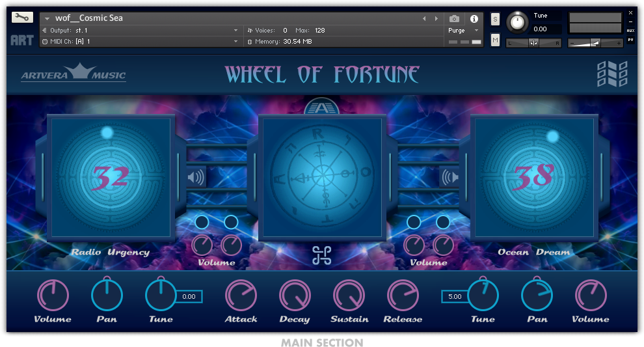
Task: Toggle the first round button left of wheel
Action: click(202, 222)
